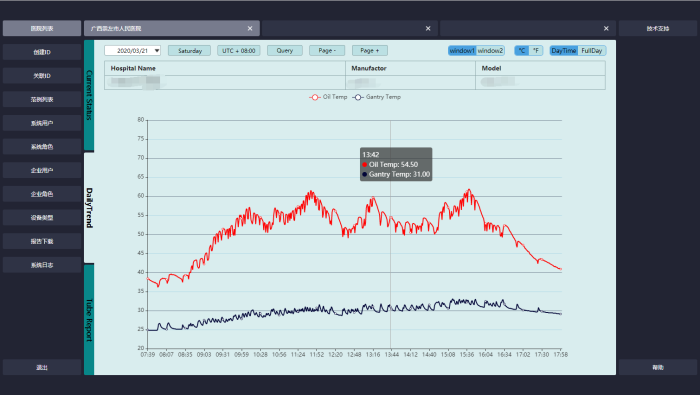Click the UTC + 08:00 timezone button
This screenshot has height=395, width=700.
[239, 51]
